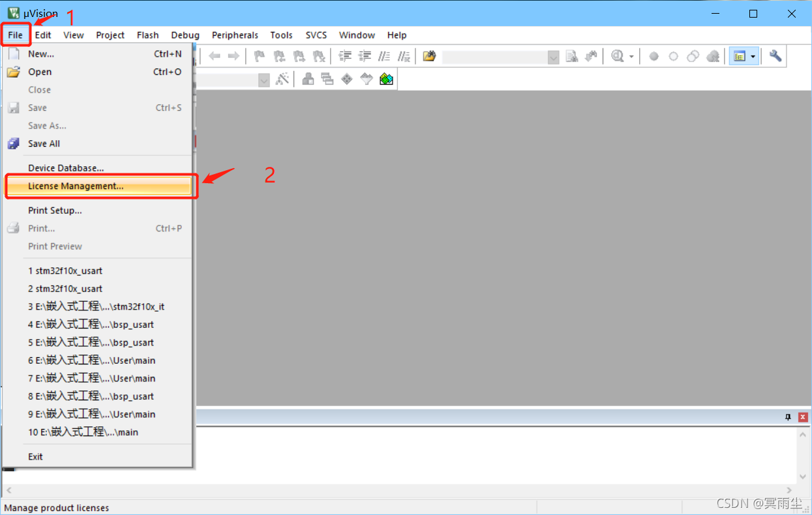
Task: Start the debug session magnifier icon
Action: point(618,57)
